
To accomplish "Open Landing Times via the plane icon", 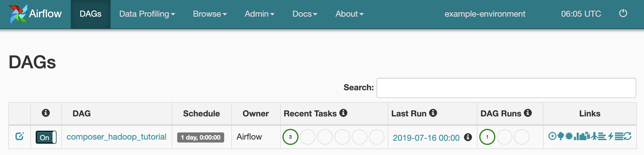I will click(594, 136).
